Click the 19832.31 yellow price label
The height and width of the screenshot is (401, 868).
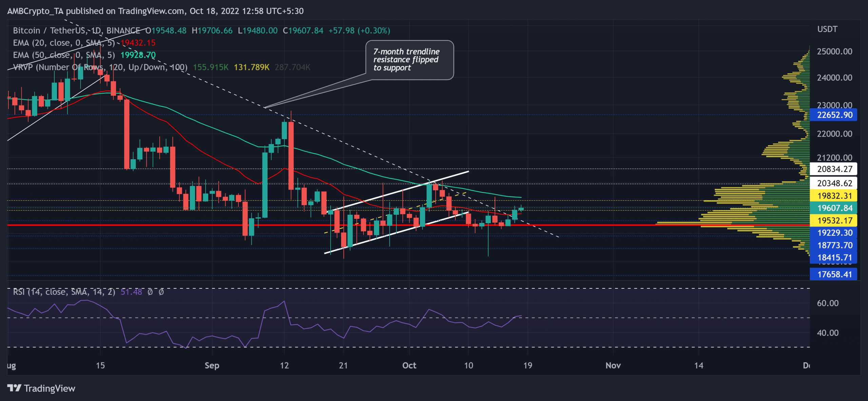[x=833, y=196]
